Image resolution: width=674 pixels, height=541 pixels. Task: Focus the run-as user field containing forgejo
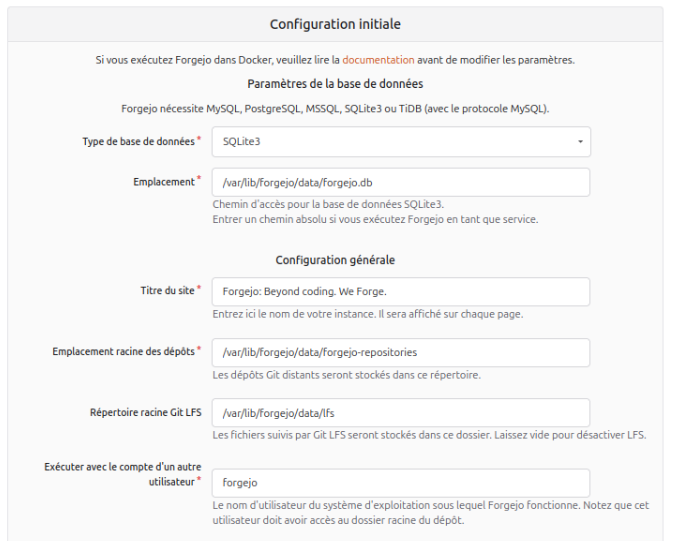[x=401, y=483]
